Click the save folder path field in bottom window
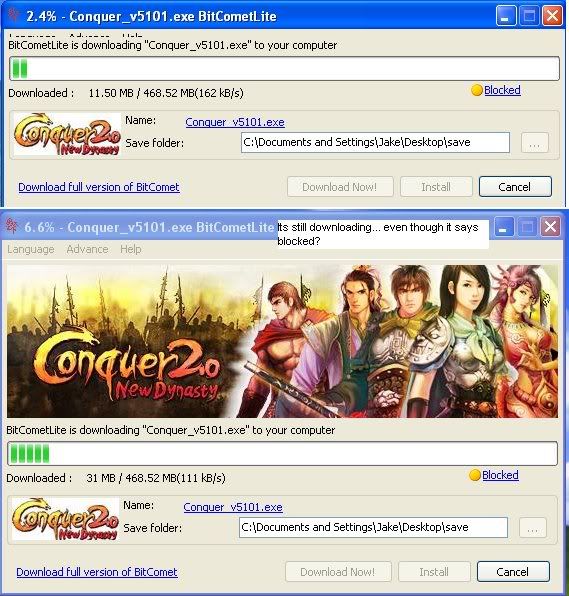Viewport: 569px width, 596px height. tap(373, 527)
